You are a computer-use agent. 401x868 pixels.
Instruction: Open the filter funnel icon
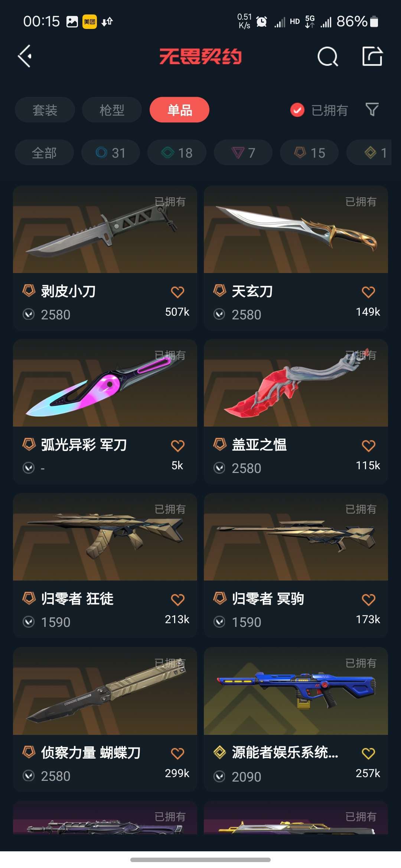(372, 109)
